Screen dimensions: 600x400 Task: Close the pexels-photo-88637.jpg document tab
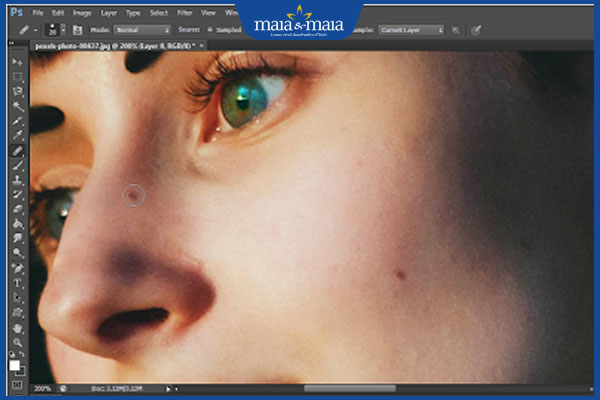pyautogui.click(x=201, y=46)
